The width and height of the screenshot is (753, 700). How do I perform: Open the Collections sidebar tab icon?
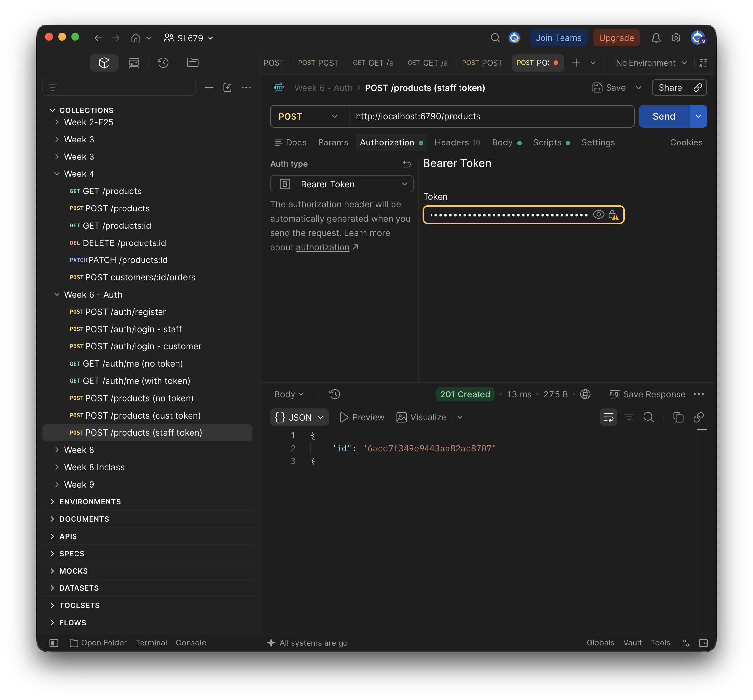pos(104,63)
